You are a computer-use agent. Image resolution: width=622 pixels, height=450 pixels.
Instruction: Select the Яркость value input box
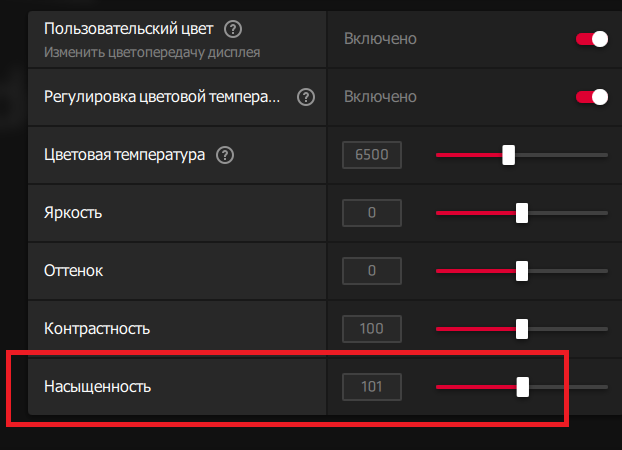coord(372,213)
